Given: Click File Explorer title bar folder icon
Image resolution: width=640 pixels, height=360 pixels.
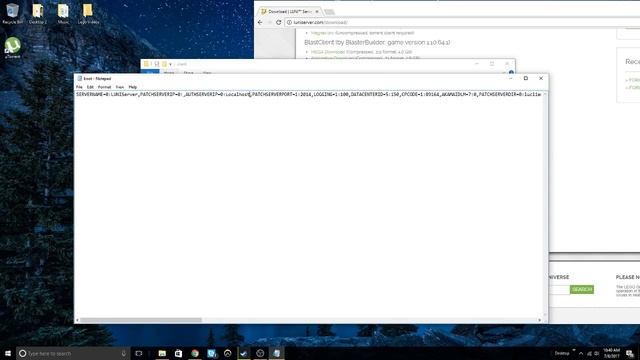Looking at the screenshot, I should pos(146,64).
